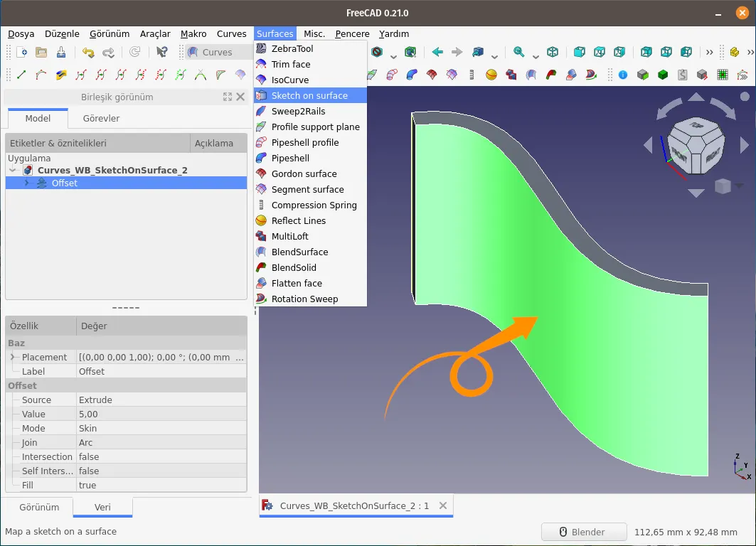
Task: Click the solid green cube toolbar icon
Action: click(663, 75)
